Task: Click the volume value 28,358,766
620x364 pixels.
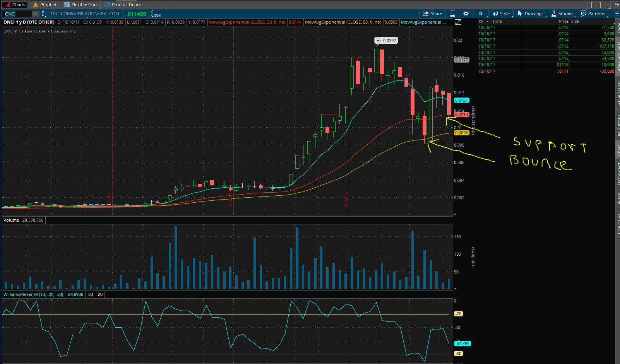Action: pos(33,220)
